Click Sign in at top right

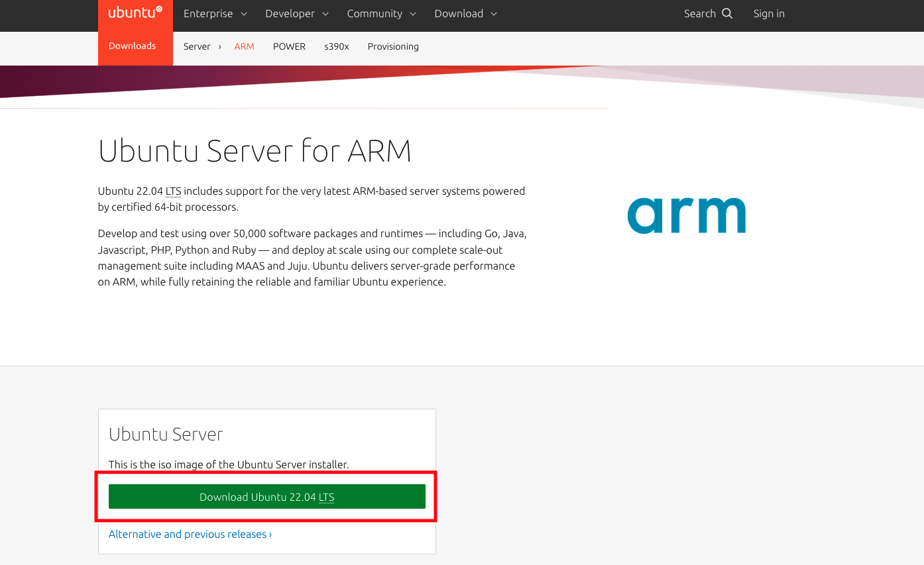(x=769, y=13)
